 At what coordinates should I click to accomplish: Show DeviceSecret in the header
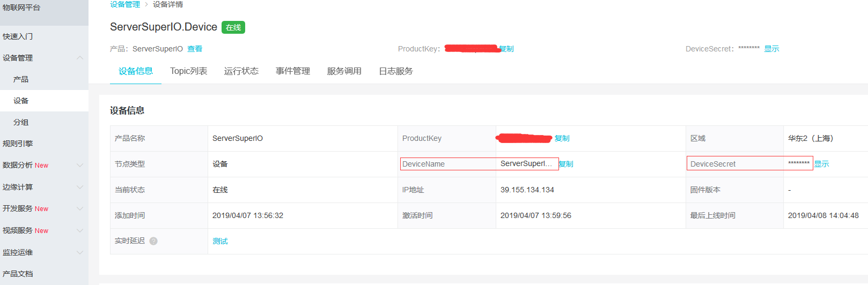771,49
